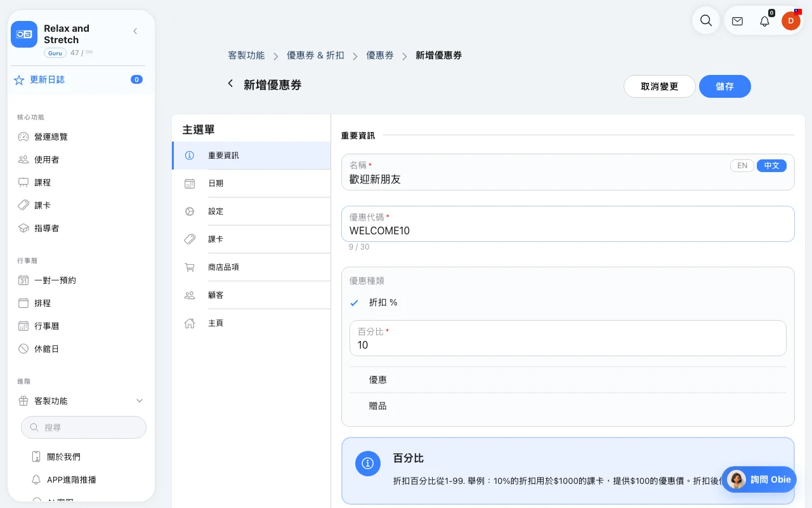Click the 儲存 button

pos(725,86)
